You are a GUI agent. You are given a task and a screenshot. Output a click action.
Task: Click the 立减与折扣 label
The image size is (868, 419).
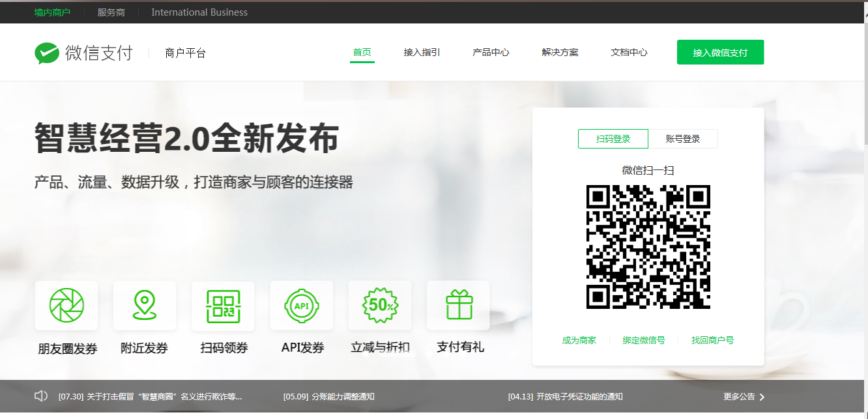(381, 347)
